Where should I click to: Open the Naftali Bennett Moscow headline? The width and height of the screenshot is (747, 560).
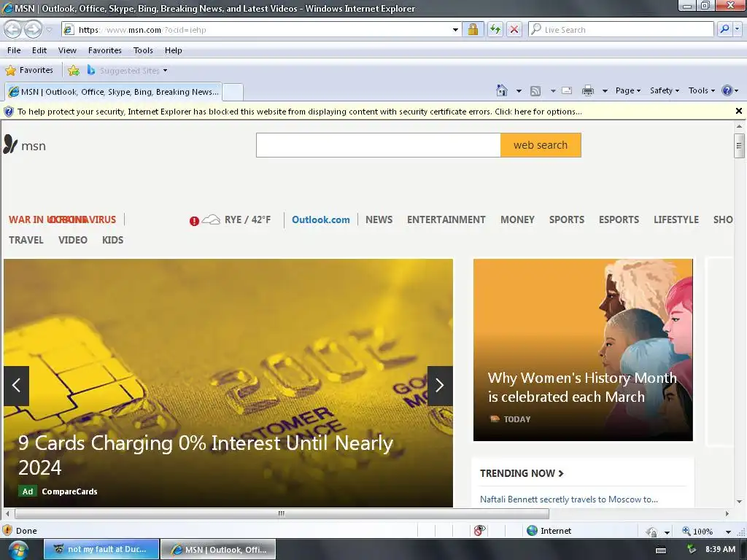coord(569,499)
